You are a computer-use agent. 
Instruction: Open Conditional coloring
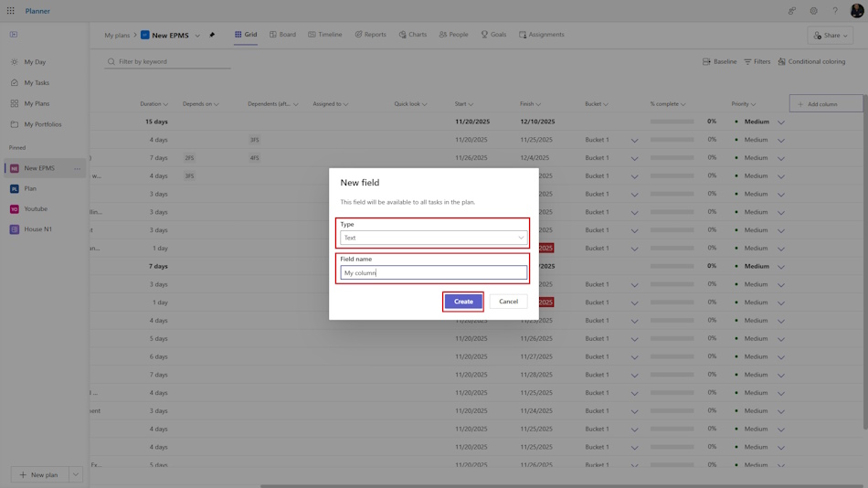(811, 61)
